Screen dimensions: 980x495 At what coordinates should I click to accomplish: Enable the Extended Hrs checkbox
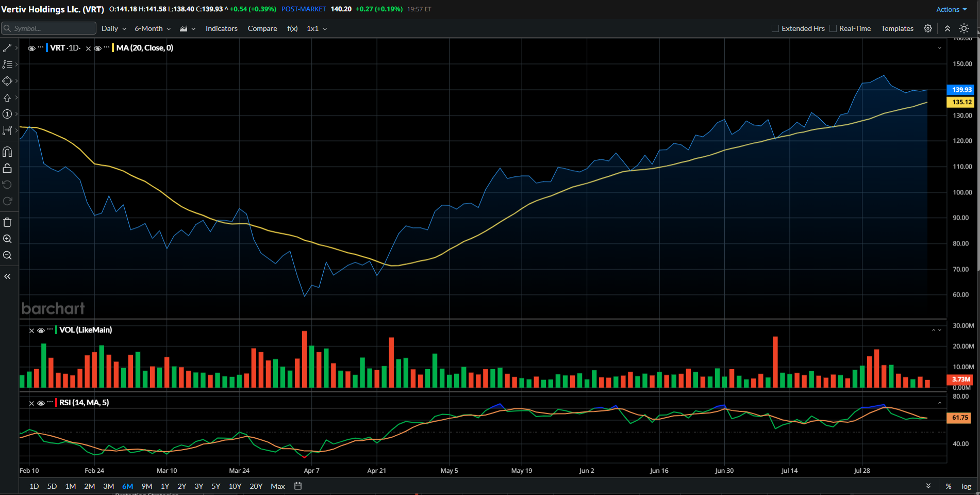point(775,28)
